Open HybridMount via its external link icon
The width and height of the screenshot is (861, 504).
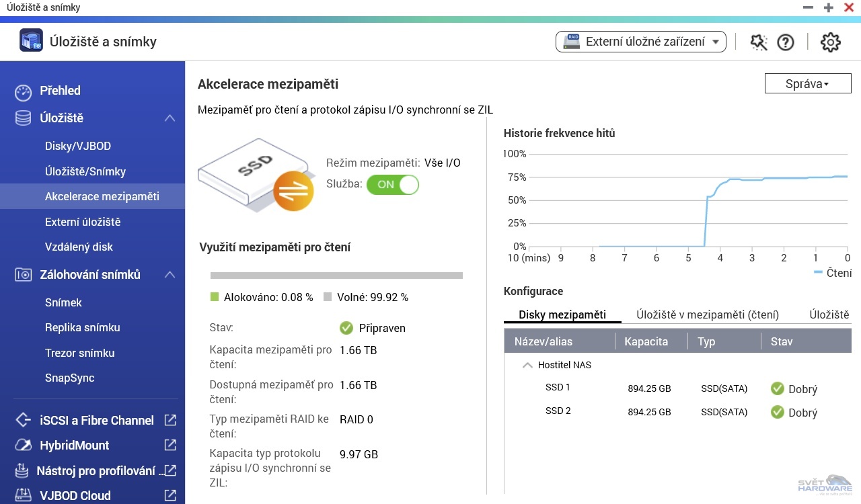point(170,445)
